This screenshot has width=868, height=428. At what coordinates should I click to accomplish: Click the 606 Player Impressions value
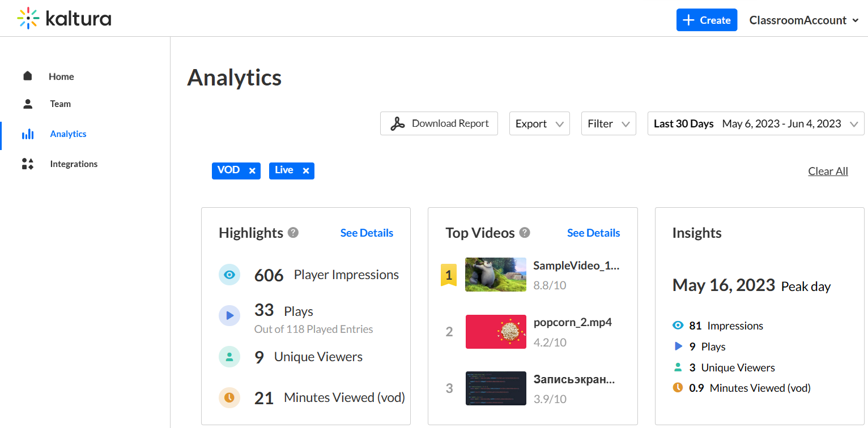click(269, 276)
